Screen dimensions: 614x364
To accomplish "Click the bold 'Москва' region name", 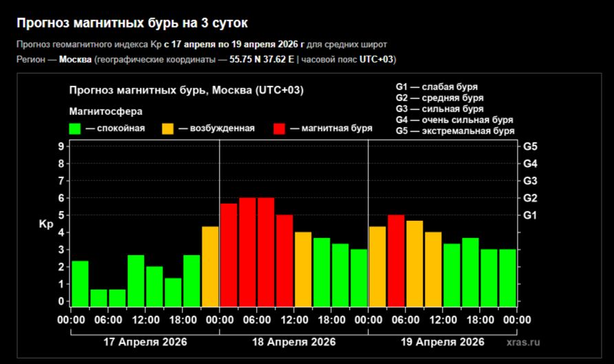I will pyautogui.click(x=76, y=59).
